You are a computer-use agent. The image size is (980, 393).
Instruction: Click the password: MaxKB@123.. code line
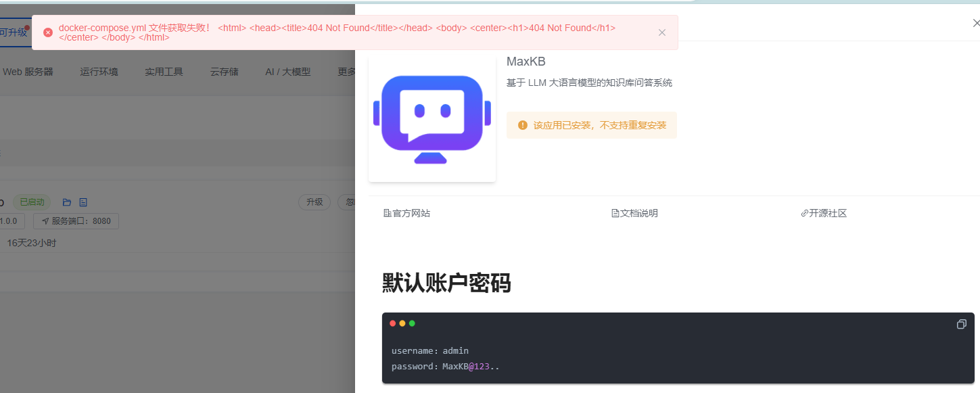coord(446,366)
